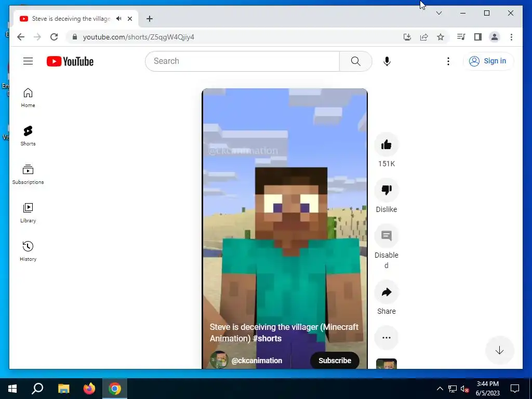Reload the page with refresh icon
The width and height of the screenshot is (532, 399).
tap(54, 37)
